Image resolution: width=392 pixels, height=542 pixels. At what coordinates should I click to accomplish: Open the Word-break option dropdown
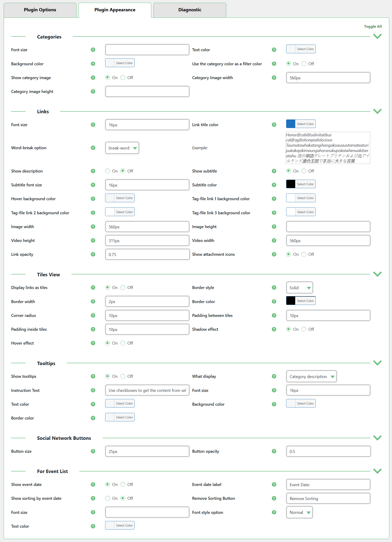(x=122, y=148)
